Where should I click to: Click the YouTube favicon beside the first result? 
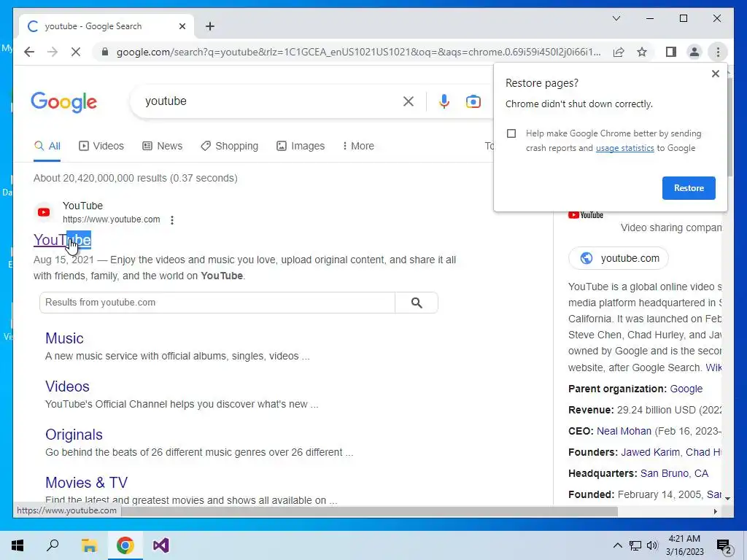click(x=44, y=212)
